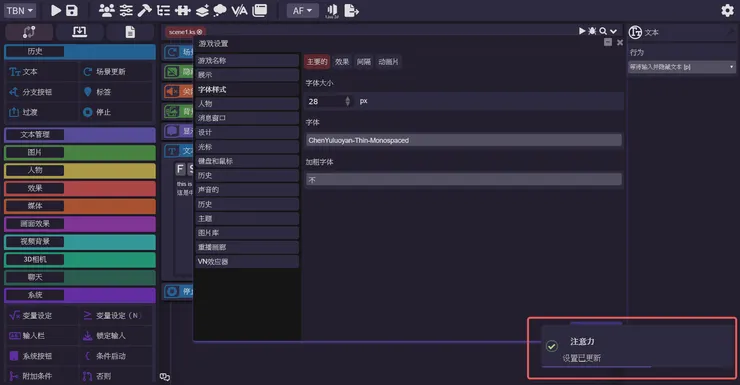
Task: Add the 分支按钮 branch button component
Action: click(42, 92)
